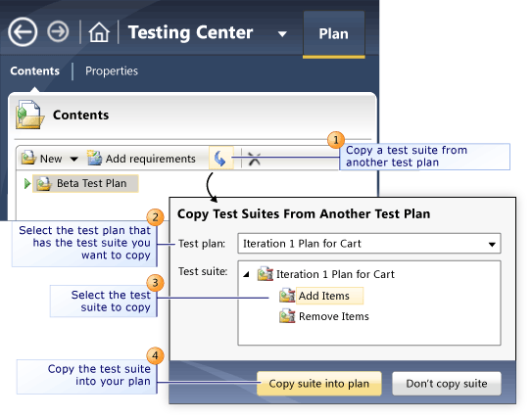Open the Testing Center dropdown arrow
Viewport: 532px width, 419px height.
(282, 34)
